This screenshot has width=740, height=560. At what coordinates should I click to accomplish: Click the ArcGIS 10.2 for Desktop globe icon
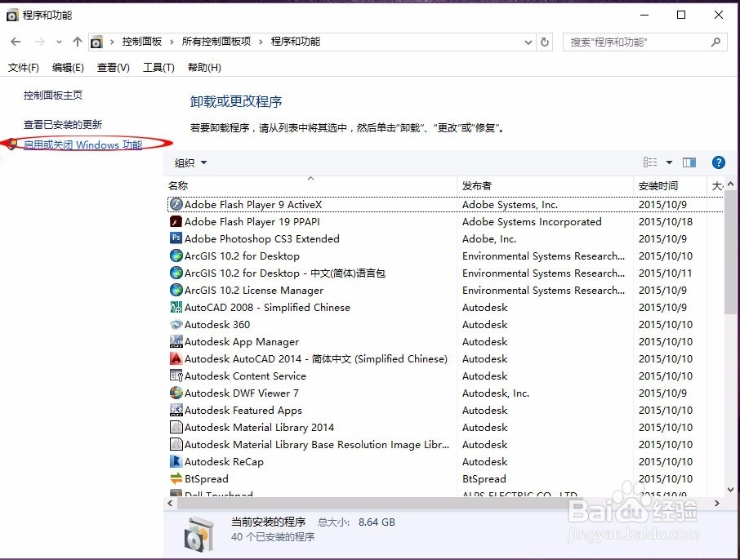pos(176,256)
